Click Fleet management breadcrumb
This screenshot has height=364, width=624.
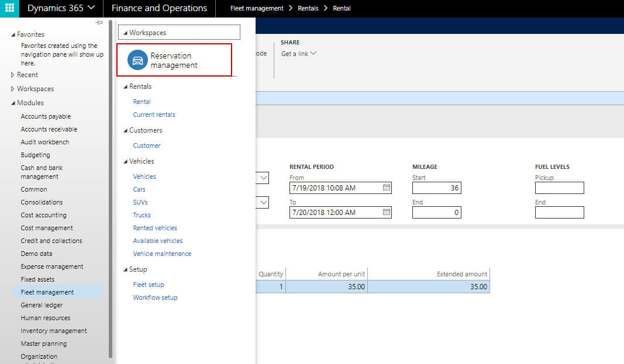[x=257, y=8]
